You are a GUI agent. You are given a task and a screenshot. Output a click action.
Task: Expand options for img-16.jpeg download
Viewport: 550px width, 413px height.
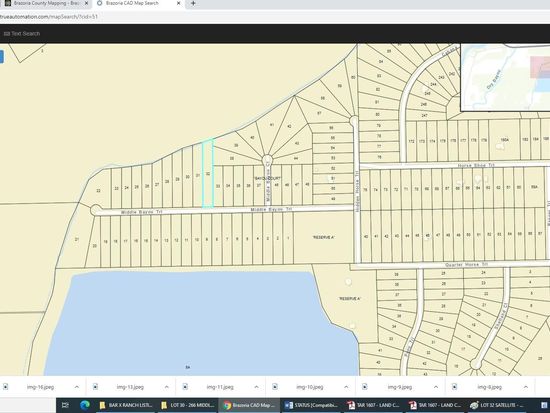[x=76, y=387]
